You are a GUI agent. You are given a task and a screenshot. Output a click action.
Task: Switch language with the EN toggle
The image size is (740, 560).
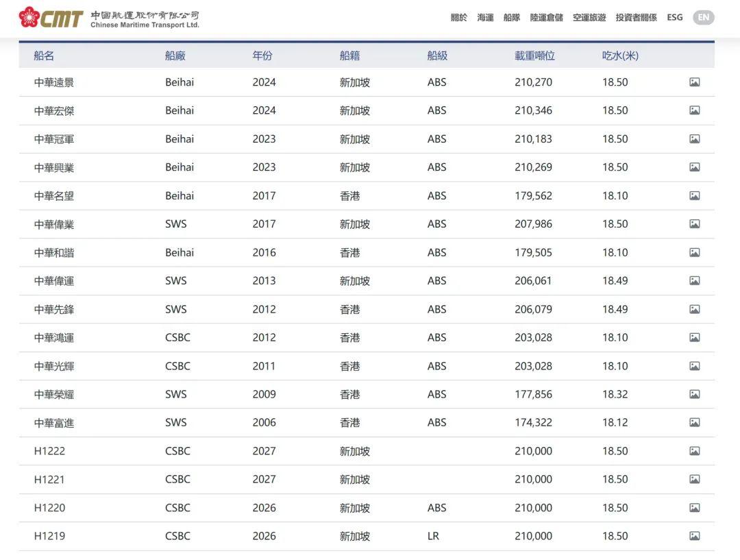point(703,17)
